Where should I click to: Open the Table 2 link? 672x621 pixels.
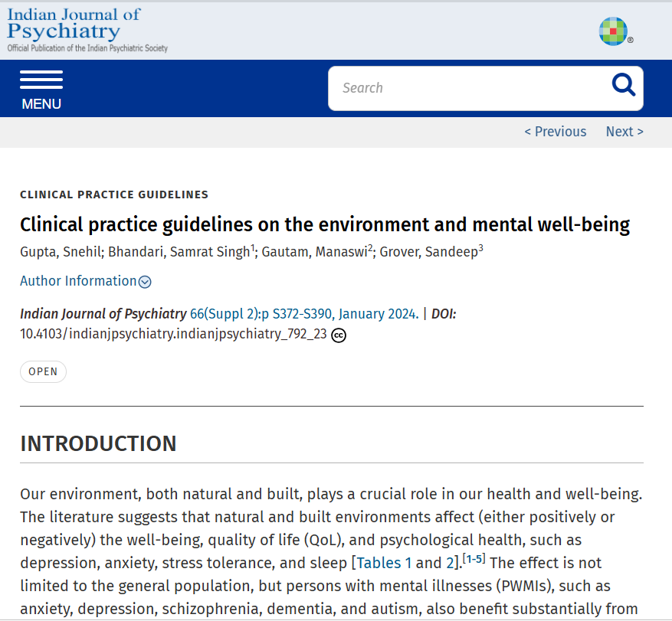[x=450, y=563]
